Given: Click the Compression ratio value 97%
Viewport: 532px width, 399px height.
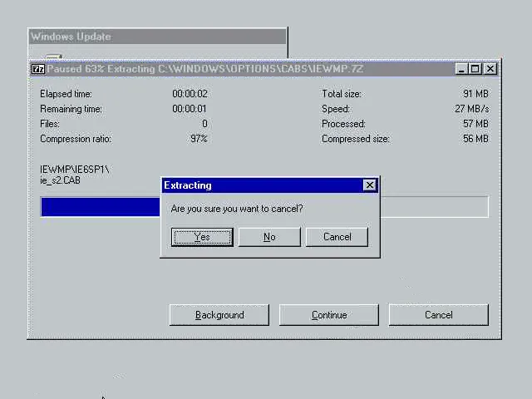Looking at the screenshot, I should pos(199,139).
